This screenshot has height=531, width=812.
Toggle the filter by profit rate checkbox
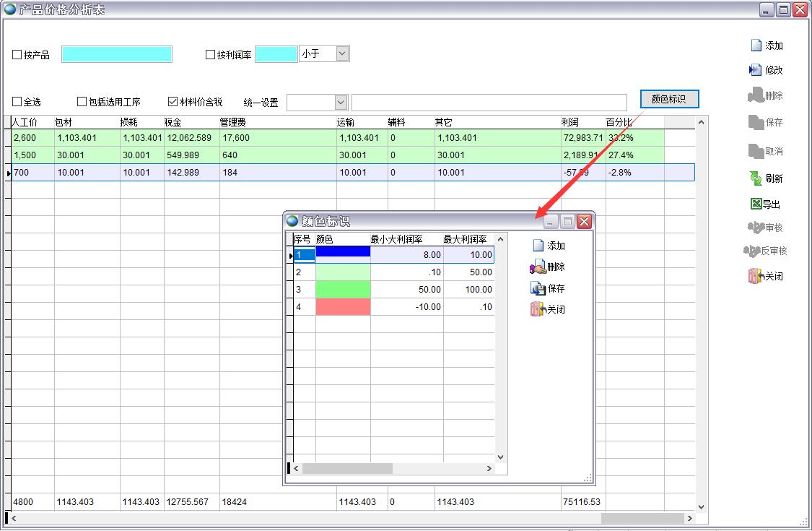click(211, 55)
